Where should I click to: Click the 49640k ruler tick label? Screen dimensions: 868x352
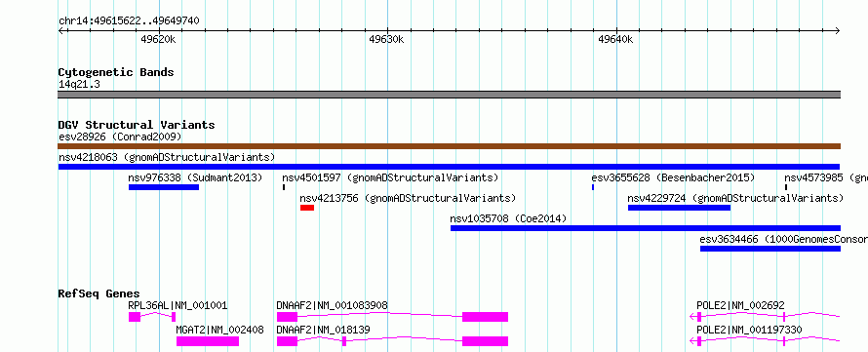615,39
